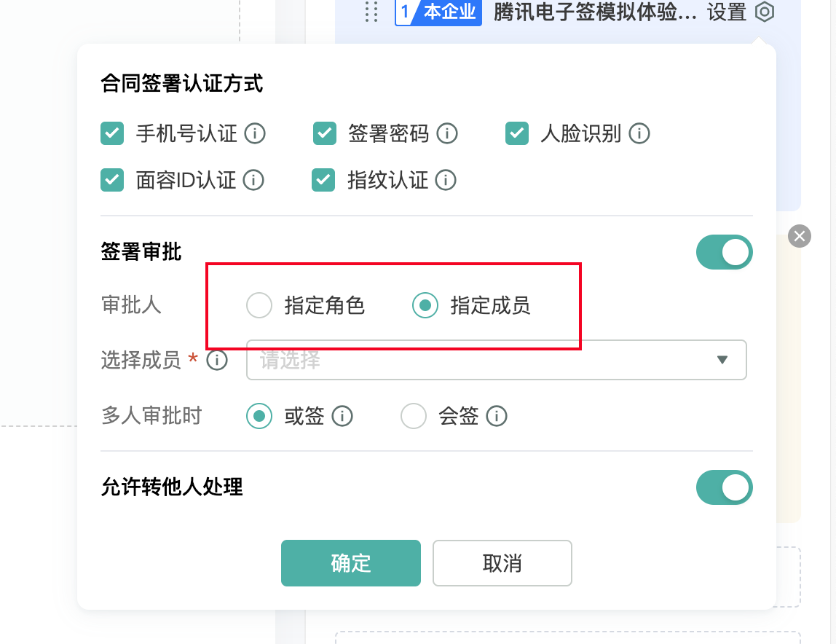Image resolution: width=836 pixels, height=644 pixels.
Task: Toggle off the 签署审批 switch
Action: tap(724, 252)
